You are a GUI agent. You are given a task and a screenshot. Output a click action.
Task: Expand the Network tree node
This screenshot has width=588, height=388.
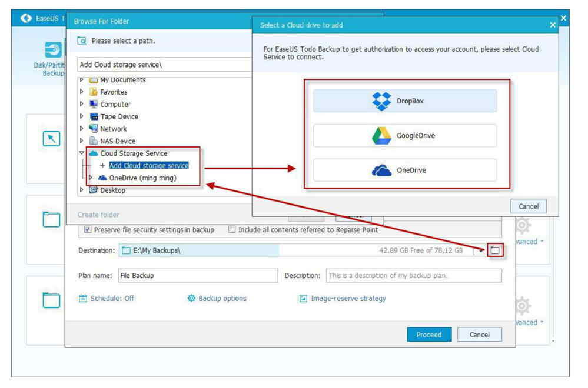(81, 129)
